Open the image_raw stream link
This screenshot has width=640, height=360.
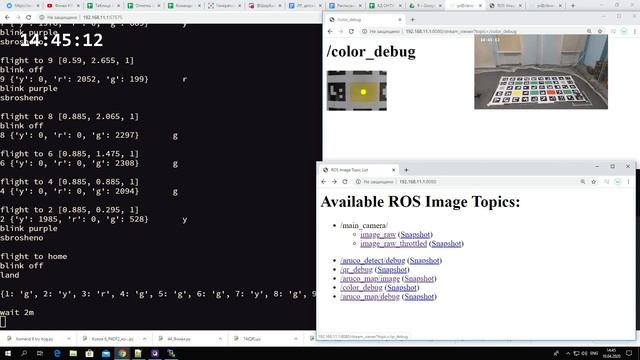pos(378,235)
